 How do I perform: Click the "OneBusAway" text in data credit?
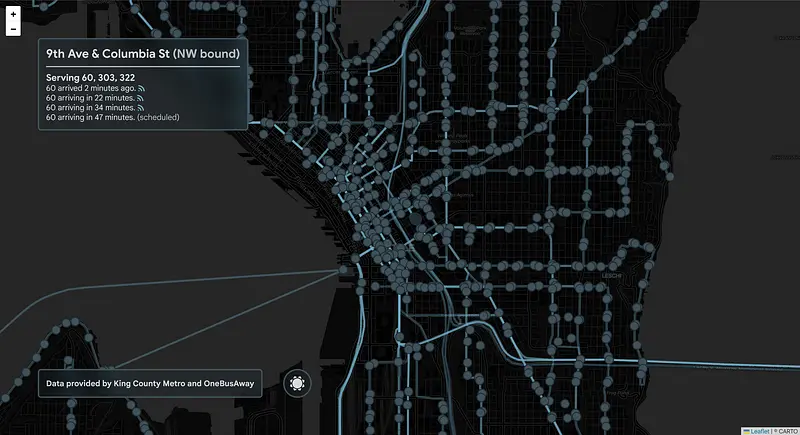coord(227,382)
